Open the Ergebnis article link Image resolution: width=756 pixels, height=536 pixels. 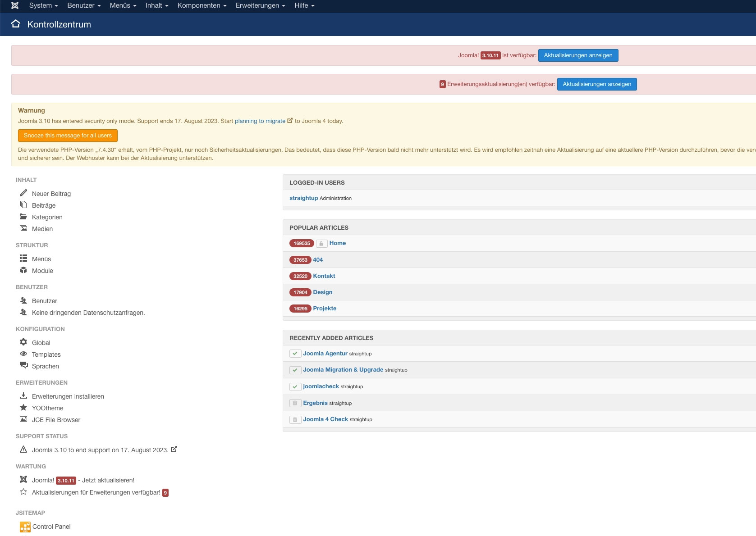click(x=315, y=403)
